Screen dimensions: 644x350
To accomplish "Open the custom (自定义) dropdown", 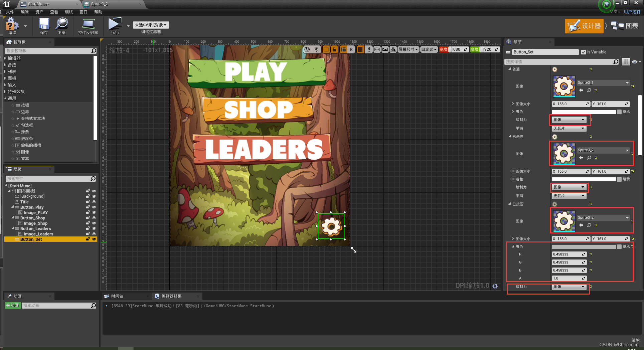I will point(429,49).
